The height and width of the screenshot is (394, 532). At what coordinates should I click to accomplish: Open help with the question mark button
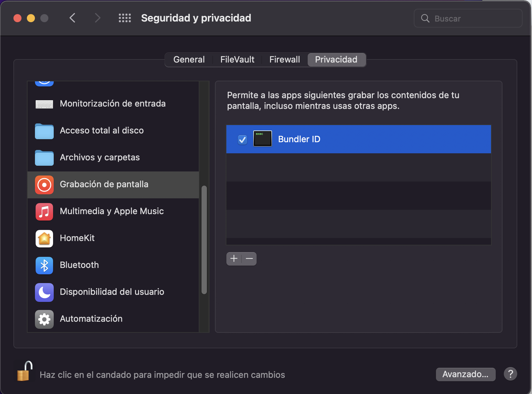coord(510,374)
